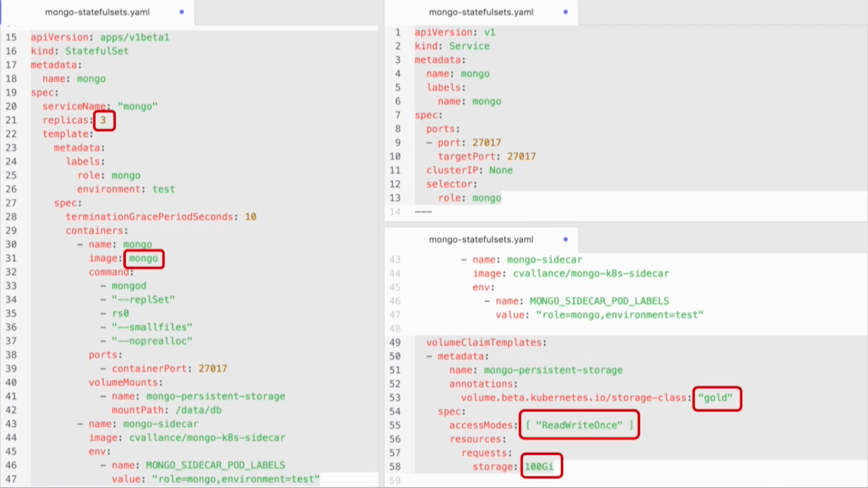Screen dimensions: 868x488
Task: Select the top-right mongo-statefulsets.yaml tab
Action: point(481,12)
